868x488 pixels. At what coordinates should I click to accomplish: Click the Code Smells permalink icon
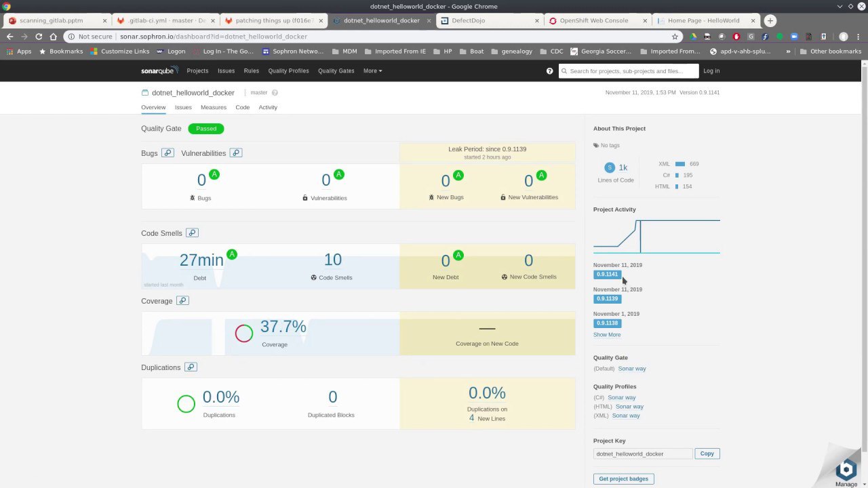coord(192,233)
